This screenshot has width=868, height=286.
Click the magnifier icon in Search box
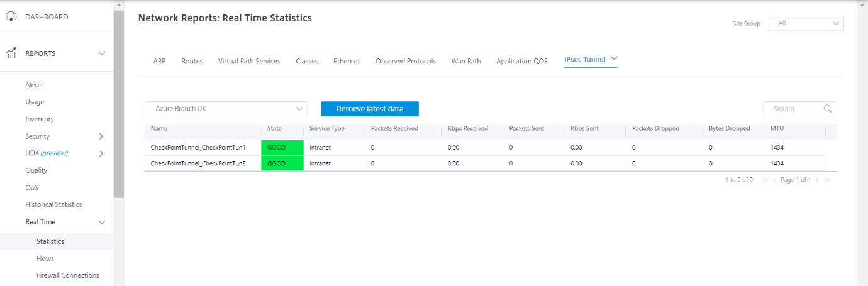pos(828,109)
